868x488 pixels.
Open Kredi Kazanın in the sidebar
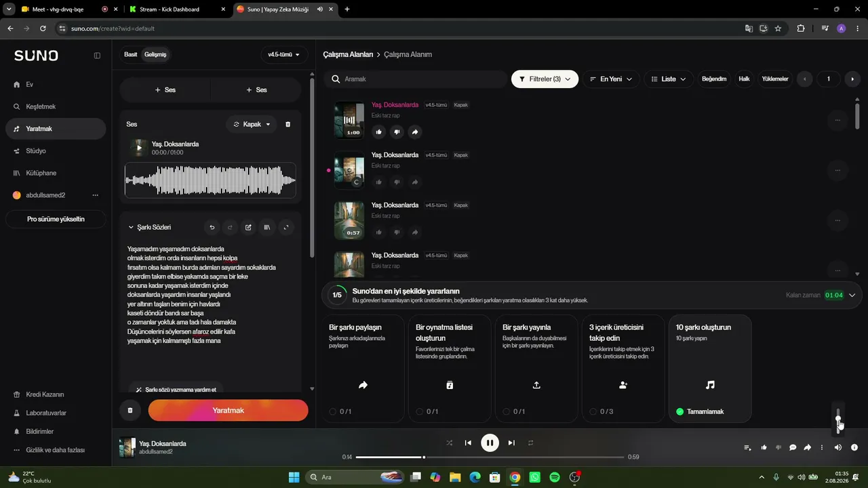(56, 394)
